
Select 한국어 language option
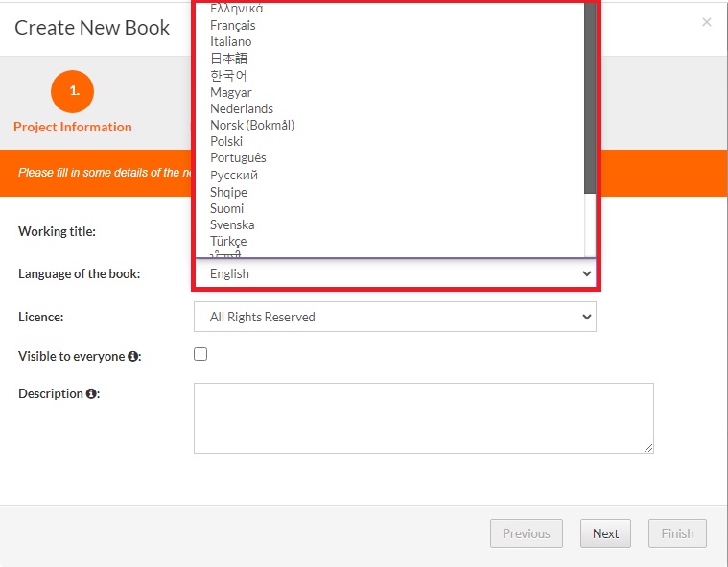click(x=228, y=75)
